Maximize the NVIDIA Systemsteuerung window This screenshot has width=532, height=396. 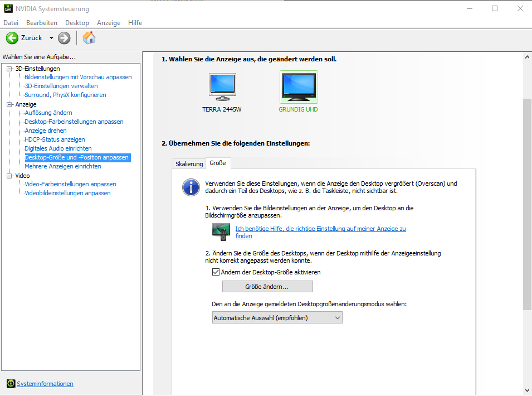[x=495, y=8]
